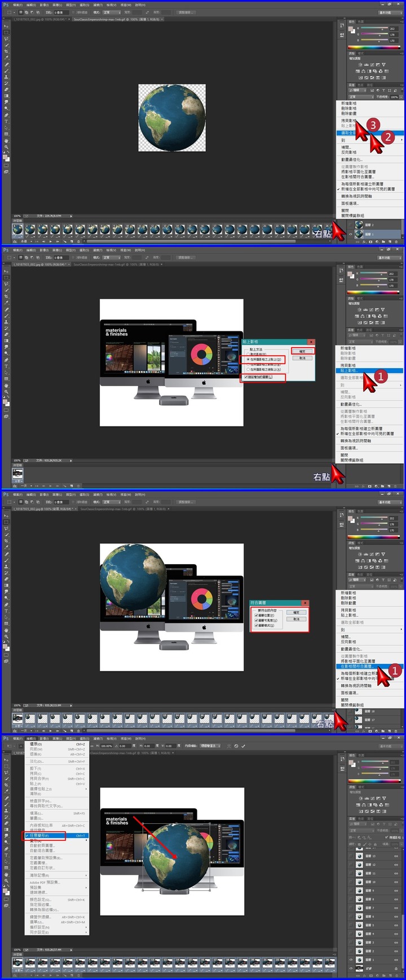Select the Rectangular Marquee tool in fourth screenshot
The height and width of the screenshot is (980, 406).
[6, 766]
